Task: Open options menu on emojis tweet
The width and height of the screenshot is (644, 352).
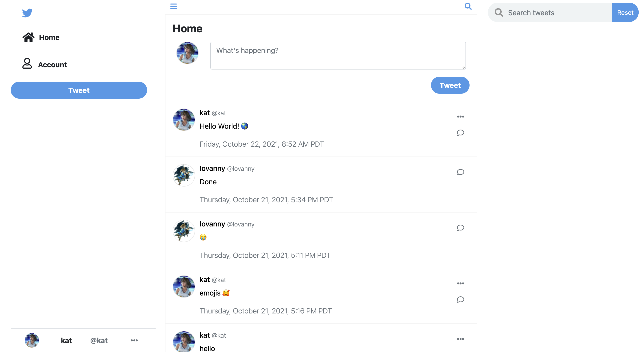Action: 460,283
